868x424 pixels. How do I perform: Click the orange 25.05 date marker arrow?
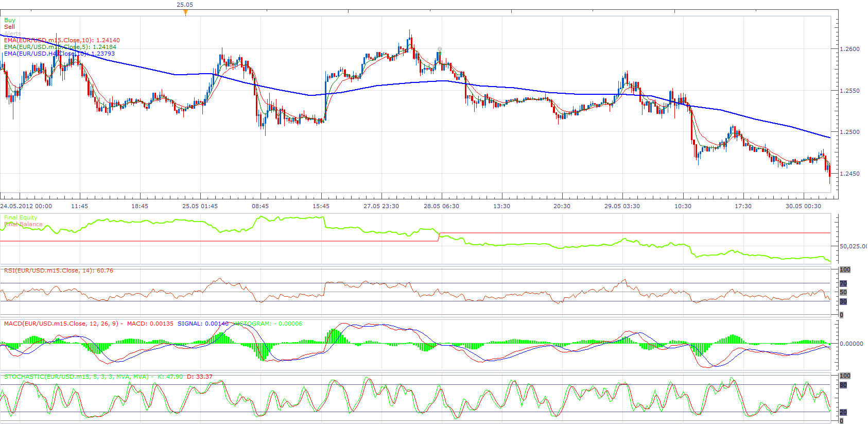185,13
